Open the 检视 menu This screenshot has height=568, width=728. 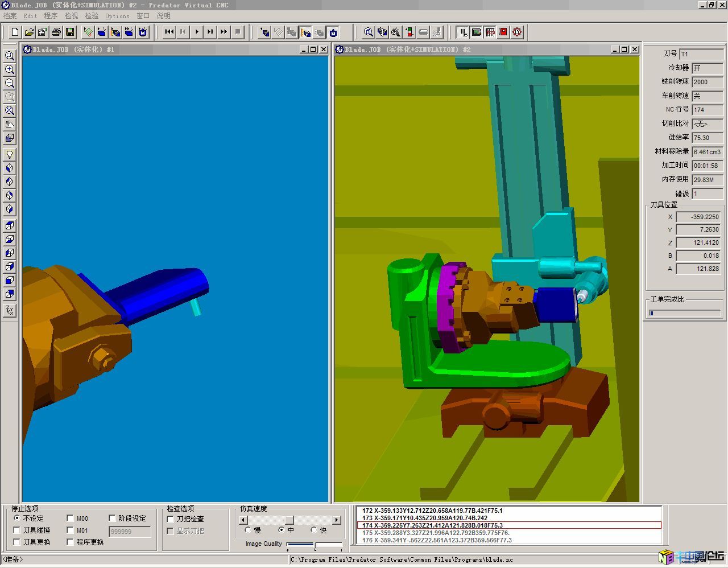pos(71,16)
